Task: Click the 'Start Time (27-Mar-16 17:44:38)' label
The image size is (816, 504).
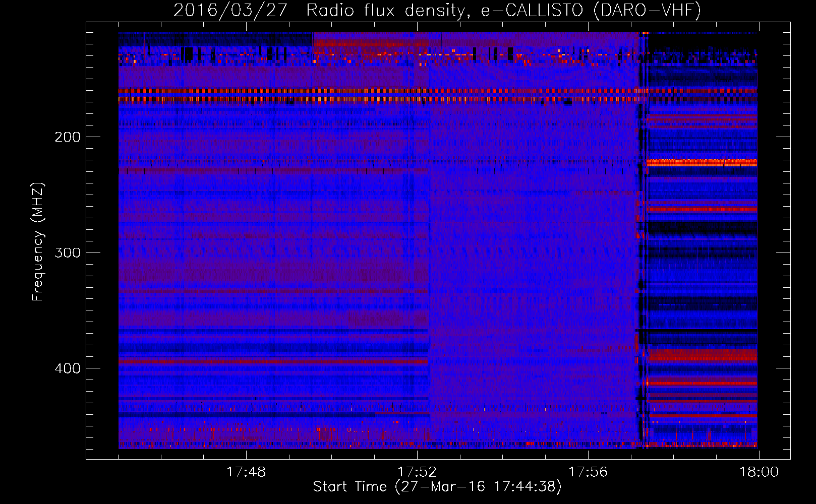Action: 437,487
